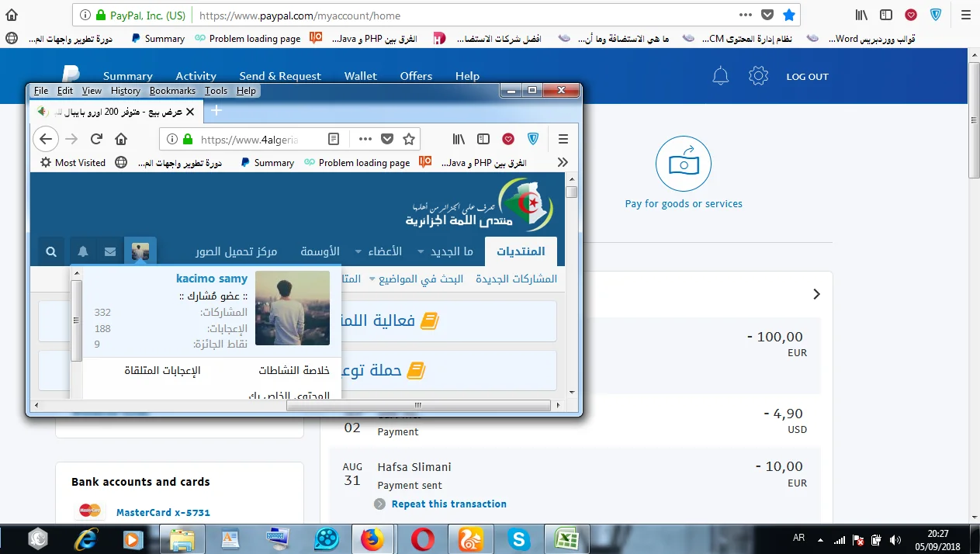The height and width of the screenshot is (554, 980).
Task: Launch Skype from the taskbar
Action: click(x=518, y=538)
